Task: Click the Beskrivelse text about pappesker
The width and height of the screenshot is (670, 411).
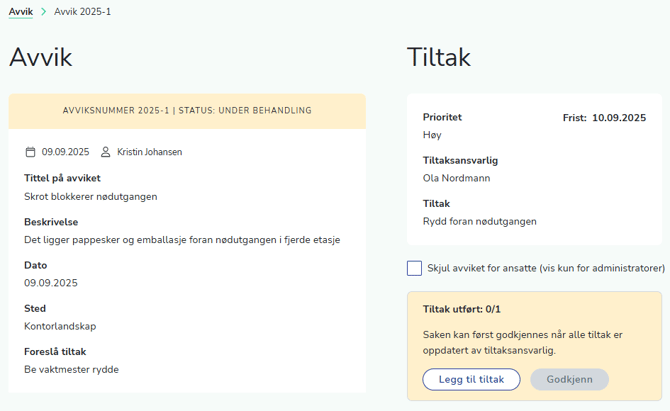Action: click(182, 240)
